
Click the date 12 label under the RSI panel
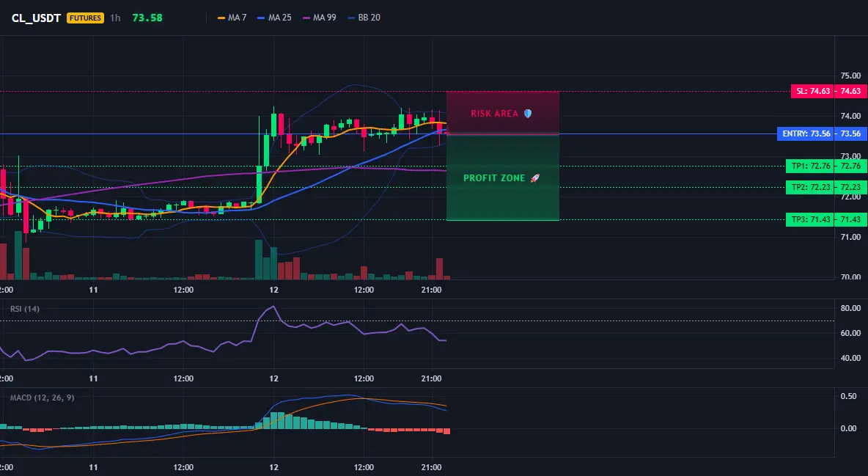click(x=273, y=378)
